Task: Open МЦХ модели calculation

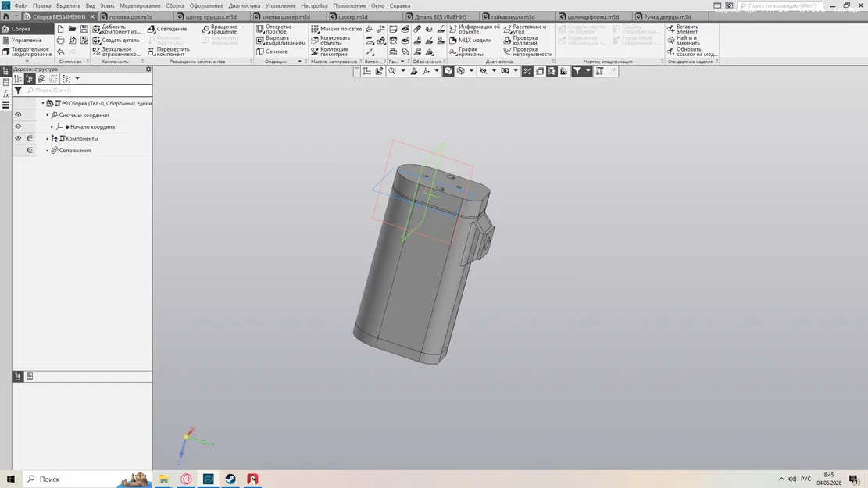Action: pos(470,41)
